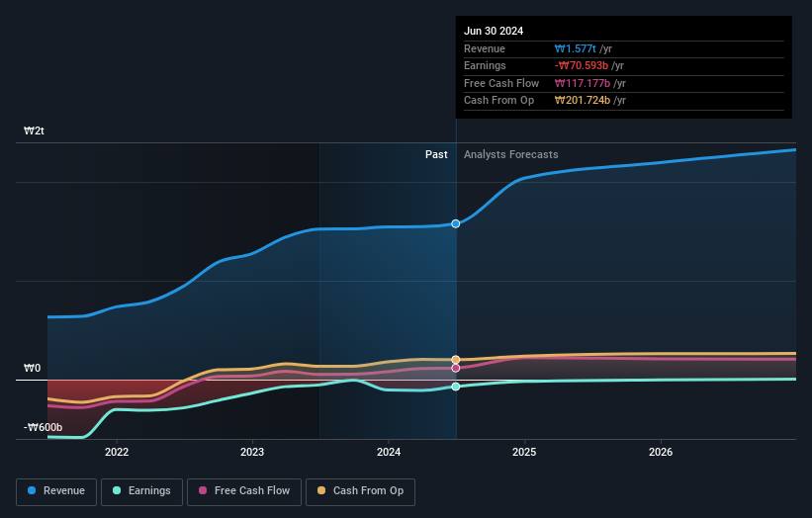The width and height of the screenshot is (812, 518).
Task: Click the ₩0 y-axis label
Action: pos(32,368)
